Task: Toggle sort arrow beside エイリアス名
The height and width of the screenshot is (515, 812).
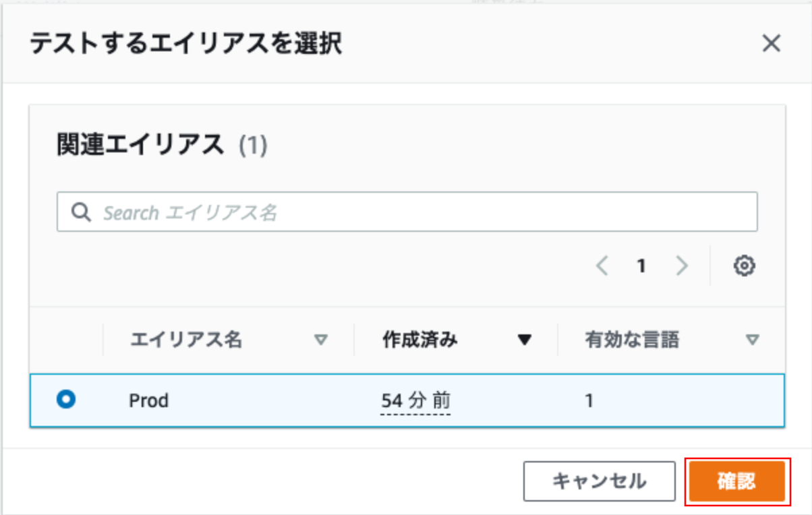Action: click(x=321, y=340)
